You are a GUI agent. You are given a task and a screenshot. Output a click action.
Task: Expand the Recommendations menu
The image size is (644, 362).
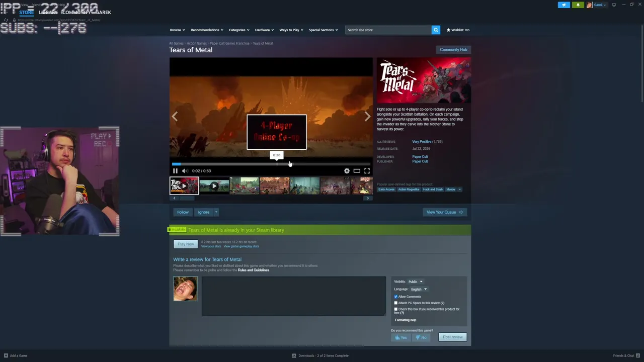click(207, 30)
